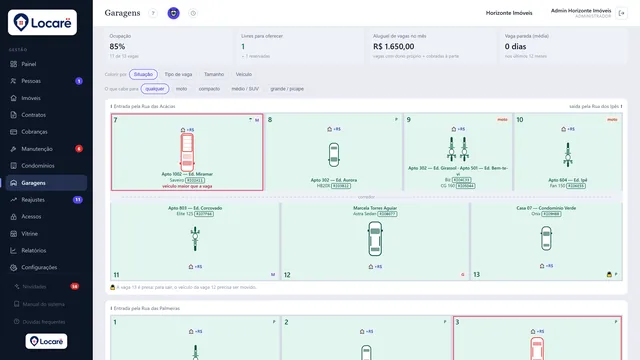Open Relatórios section in sidebar
640x360 pixels.
point(46,251)
